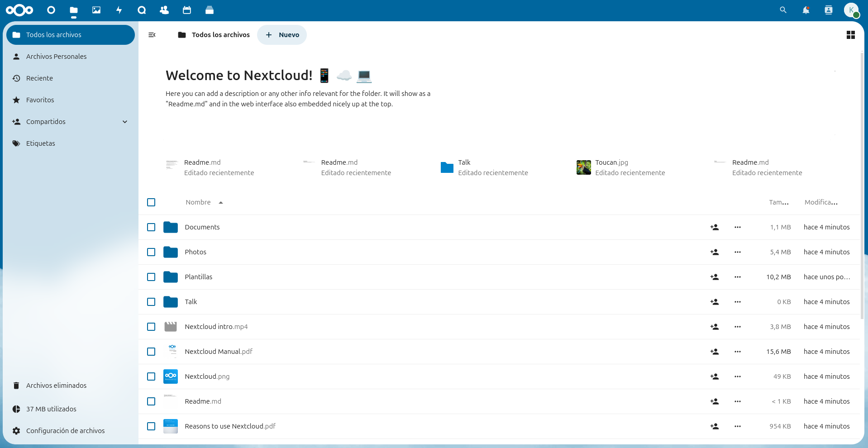Share the Talk folder
The width and height of the screenshot is (868, 448).
pos(715,302)
